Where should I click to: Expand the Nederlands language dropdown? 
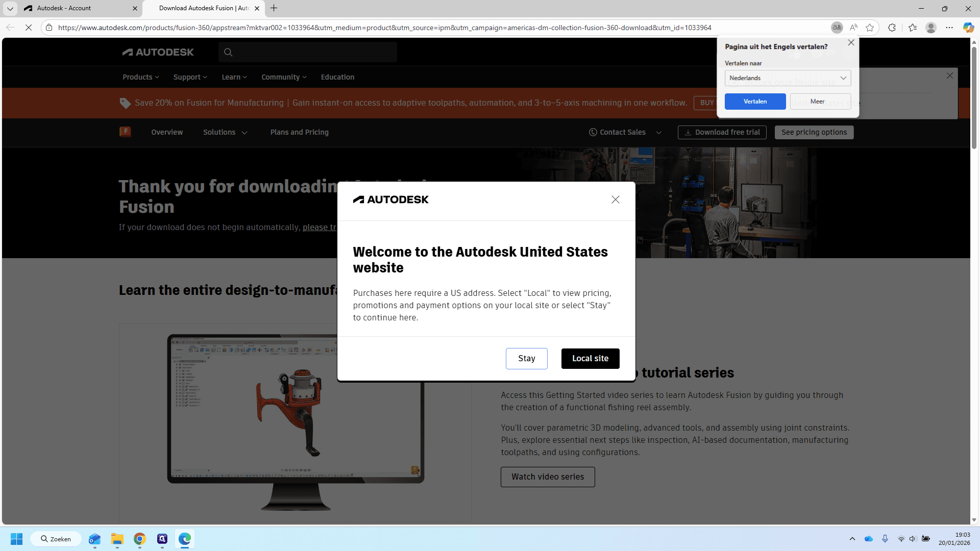(788, 78)
